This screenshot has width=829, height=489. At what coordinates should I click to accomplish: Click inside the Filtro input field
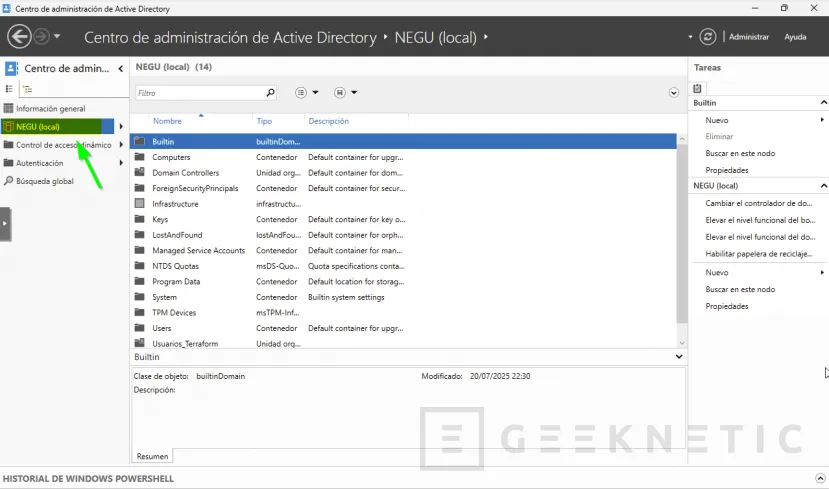tap(200, 93)
